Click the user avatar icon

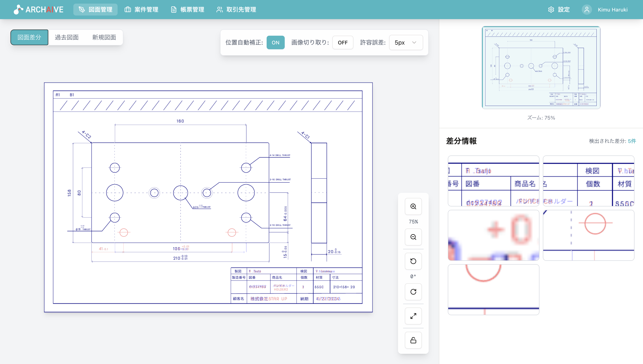[586, 10]
